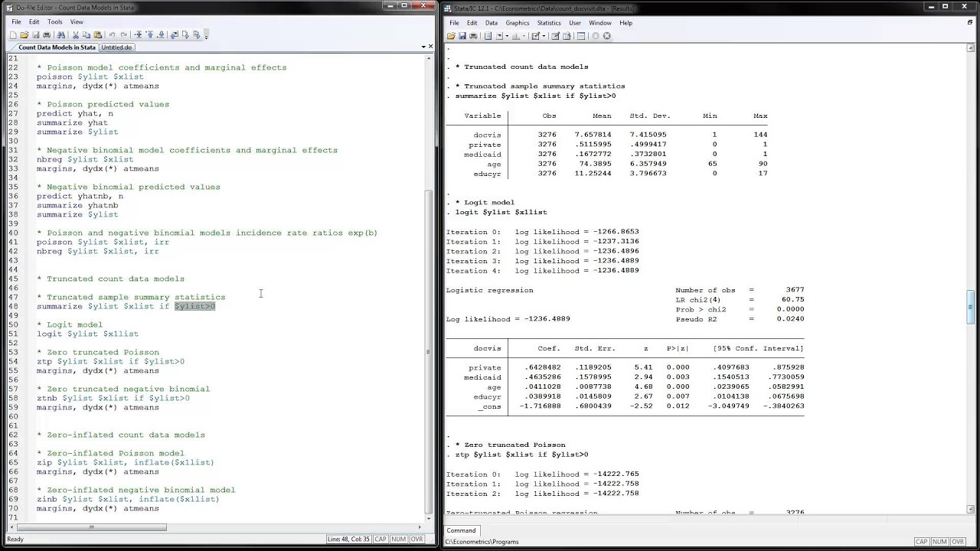Cut selection with the scissors icon
Screen dimensions: 980x551
[76, 34]
